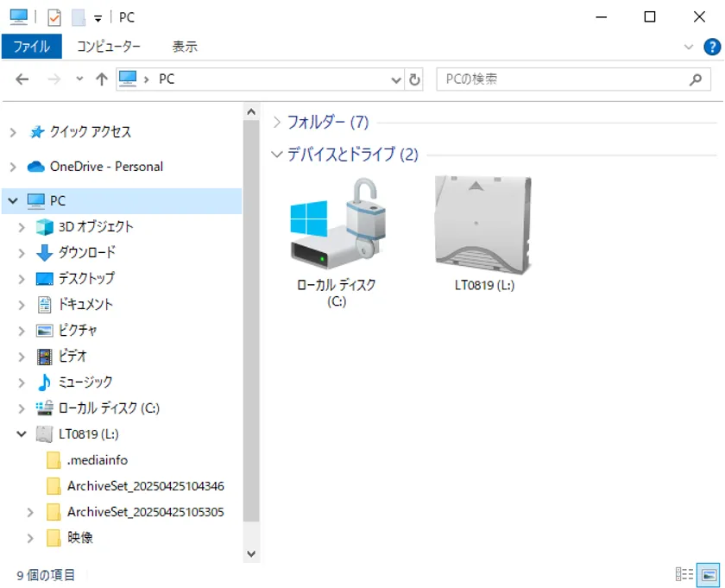725x588 pixels.
Task: Select クイック アクセス in navigation pane
Action: 90,132
